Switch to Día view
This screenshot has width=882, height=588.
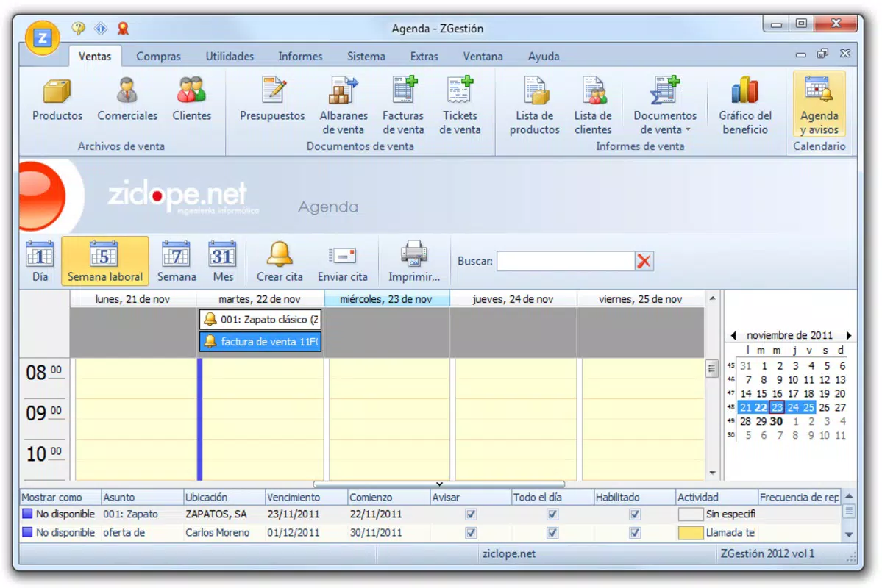pos(40,261)
